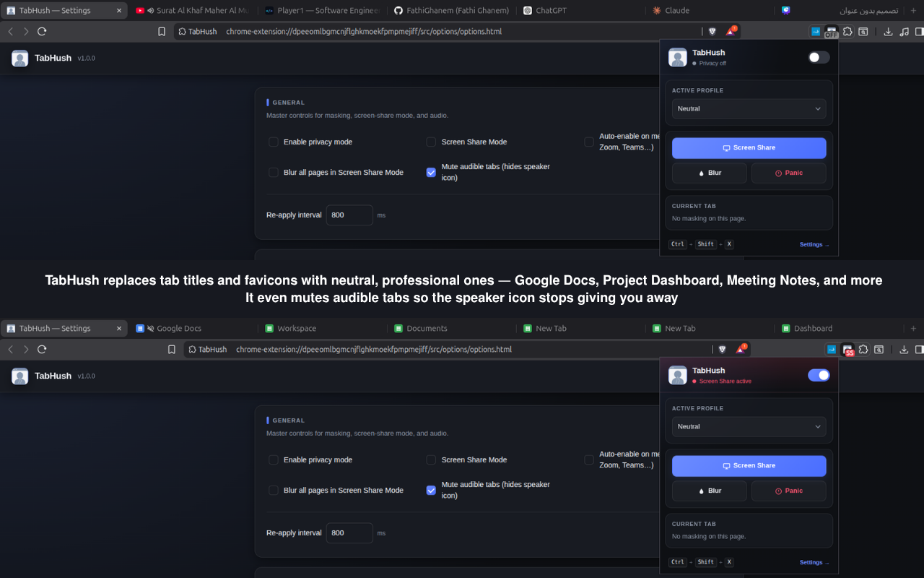This screenshot has height=578, width=924.
Task: Uncheck Mute audible tabs in Dashboard tab window
Action: click(431, 490)
